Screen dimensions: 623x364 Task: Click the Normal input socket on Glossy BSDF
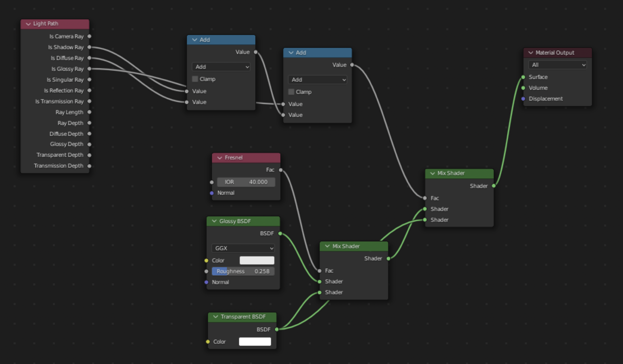tap(206, 282)
